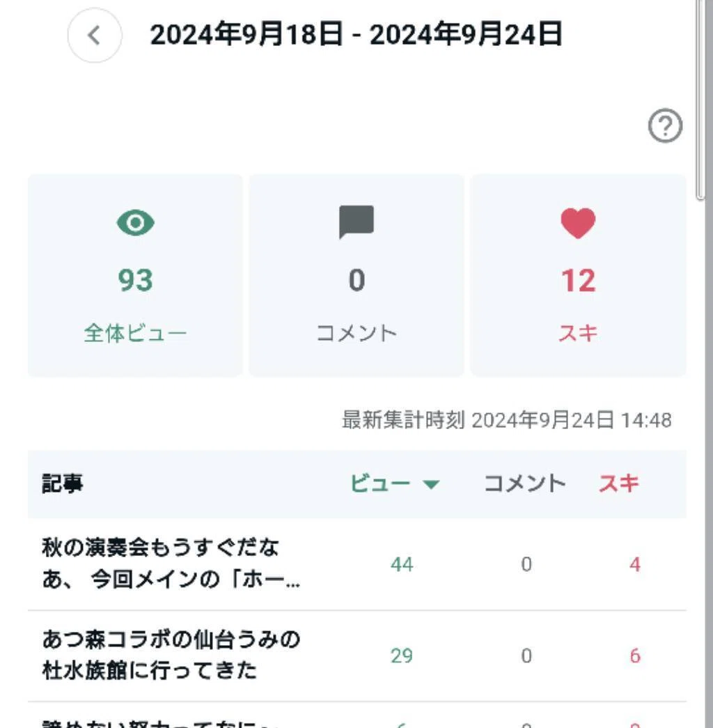Sort by コメント column header
The width and height of the screenshot is (713, 728).
(525, 483)
